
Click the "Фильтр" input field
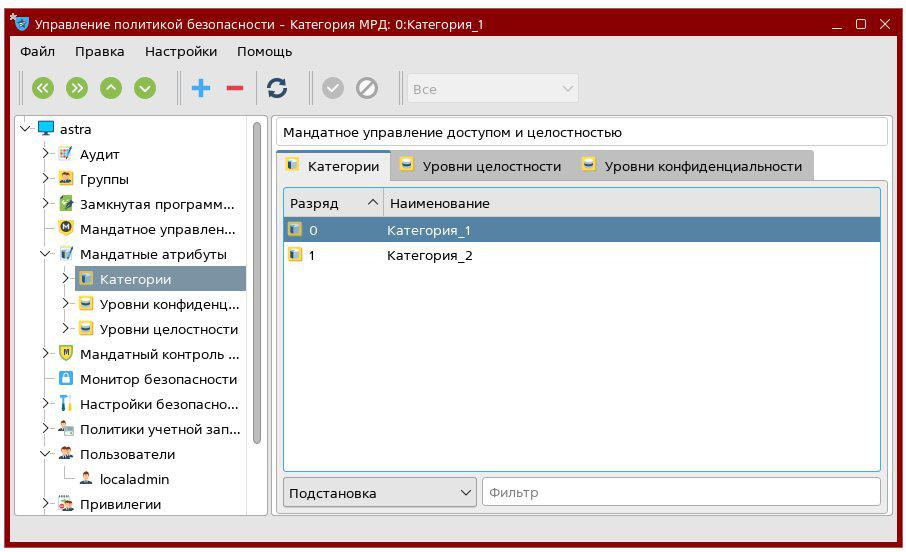(680, 492)
